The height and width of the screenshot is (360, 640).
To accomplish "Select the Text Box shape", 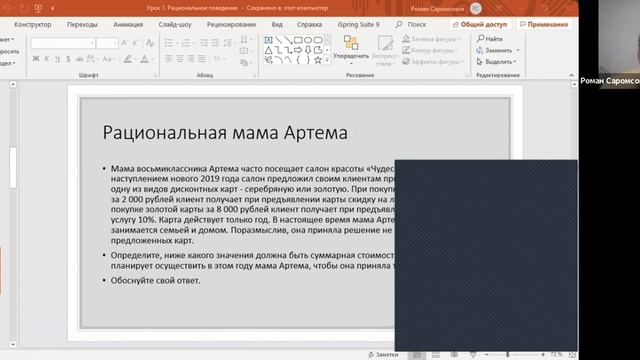I will 268,40.
